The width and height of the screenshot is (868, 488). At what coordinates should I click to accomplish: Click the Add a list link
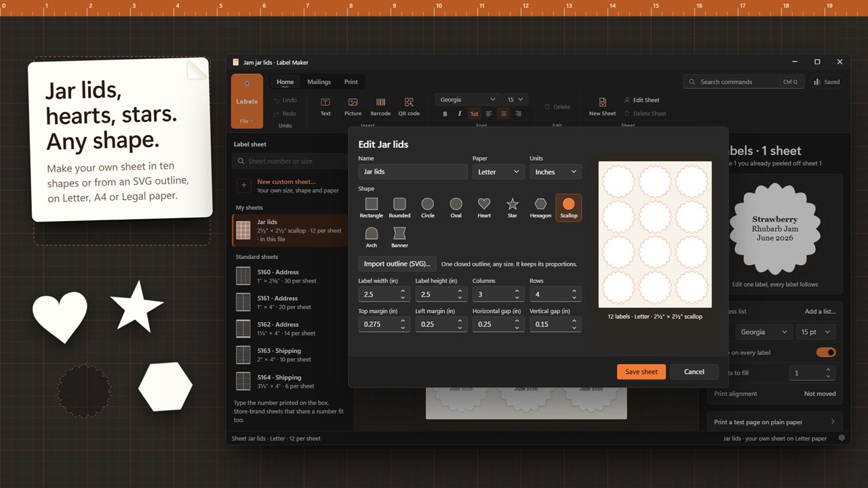(x=821, y=312)
